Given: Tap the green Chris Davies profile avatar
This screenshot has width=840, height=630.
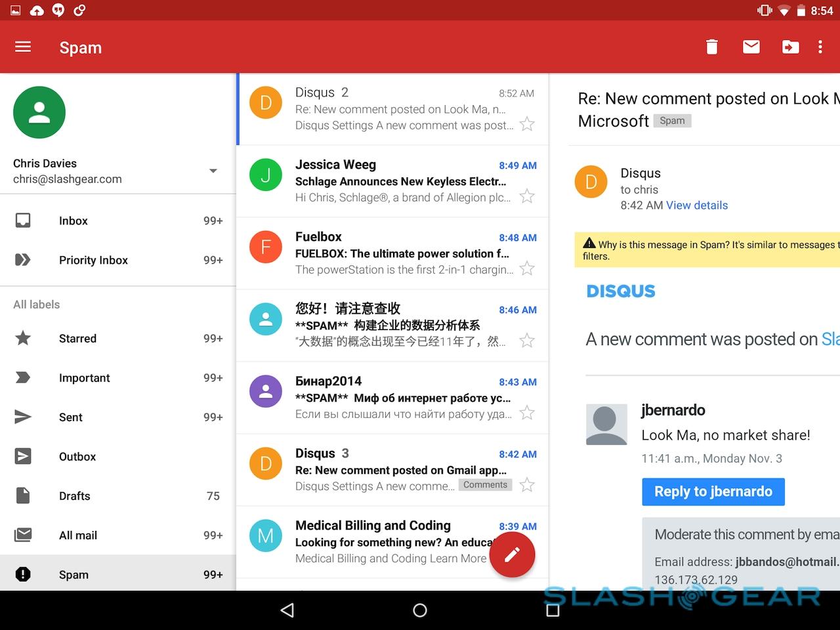Looking at the screenshot, I should (x=39, y=112).
